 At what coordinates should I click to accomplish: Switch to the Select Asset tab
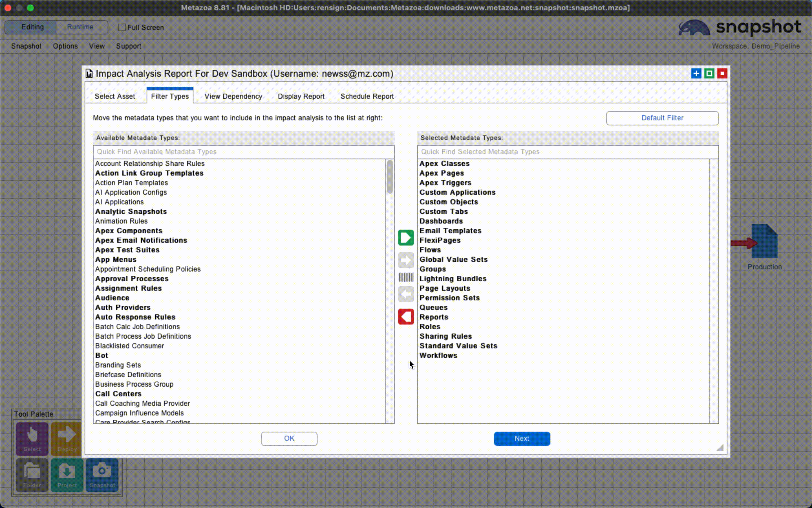tap(115, 97)
